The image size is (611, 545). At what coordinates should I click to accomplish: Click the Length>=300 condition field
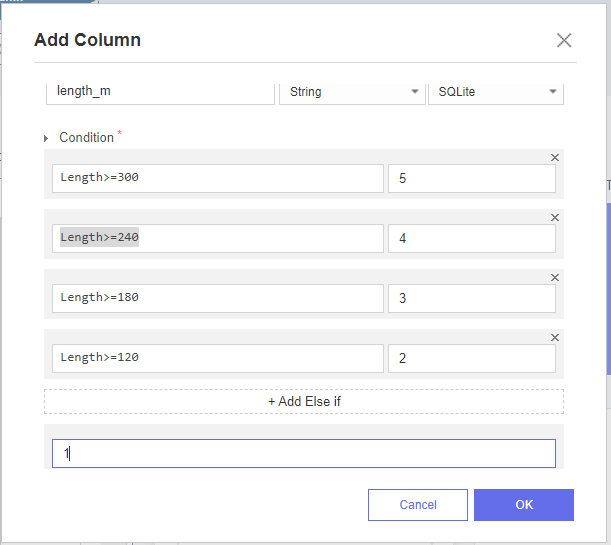coord(217,178)
